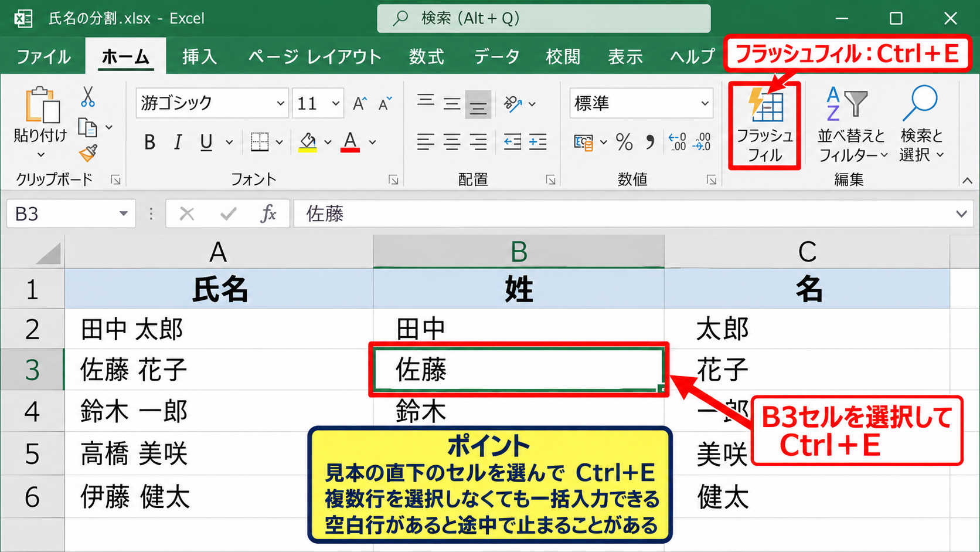Apply percent style with the % icon
Viewport: 980px width, 552px height.
click(x=624, y=142)
